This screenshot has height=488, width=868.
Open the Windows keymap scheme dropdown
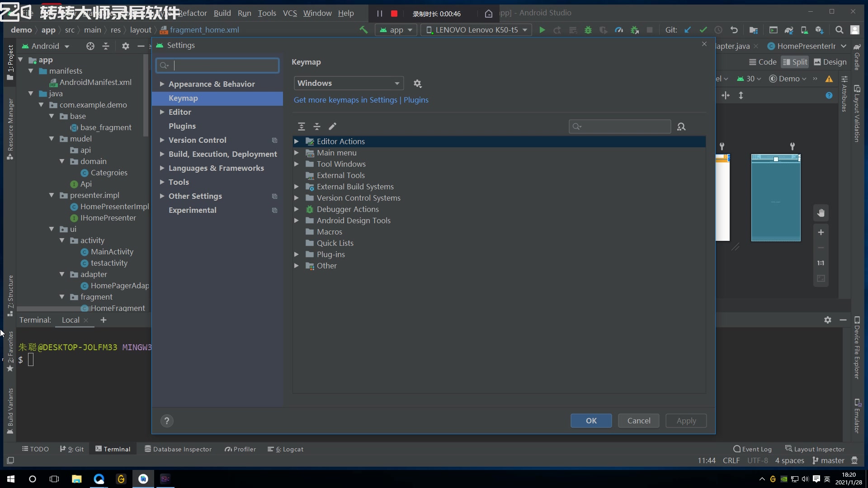348,83
